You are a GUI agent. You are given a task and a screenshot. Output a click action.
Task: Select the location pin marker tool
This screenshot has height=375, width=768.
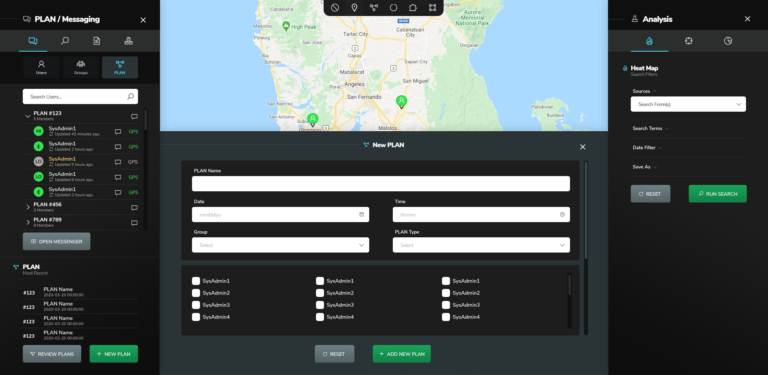[x=354, y=8]
